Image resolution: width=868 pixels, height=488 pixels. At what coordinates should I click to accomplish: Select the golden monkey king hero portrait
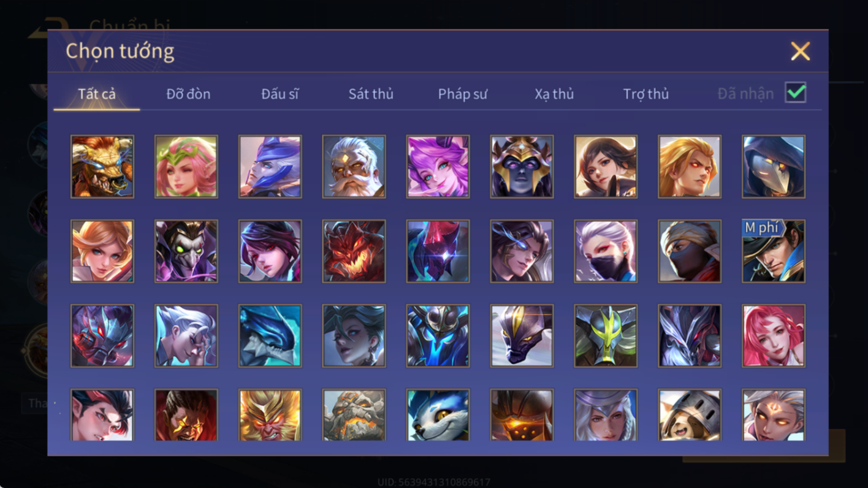[270, 415]
